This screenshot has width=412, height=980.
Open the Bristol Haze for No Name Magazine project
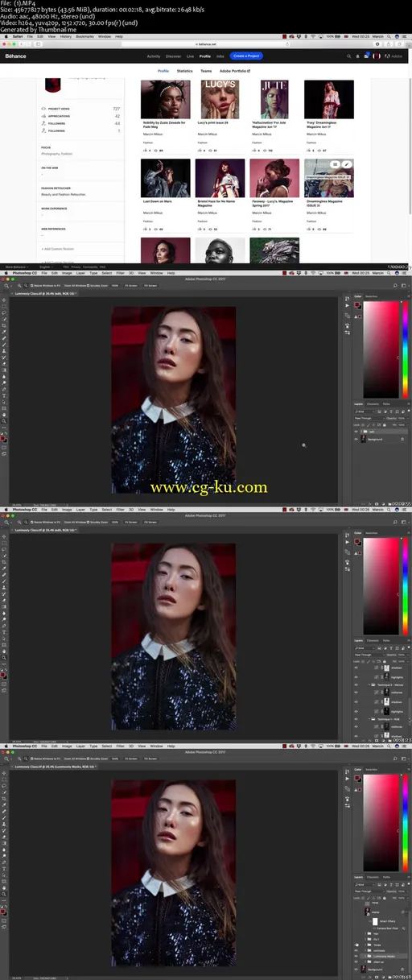coord(220,177)
